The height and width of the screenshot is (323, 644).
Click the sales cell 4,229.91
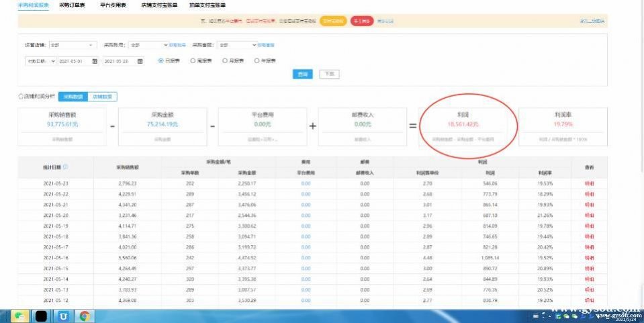tap(128, 194)
